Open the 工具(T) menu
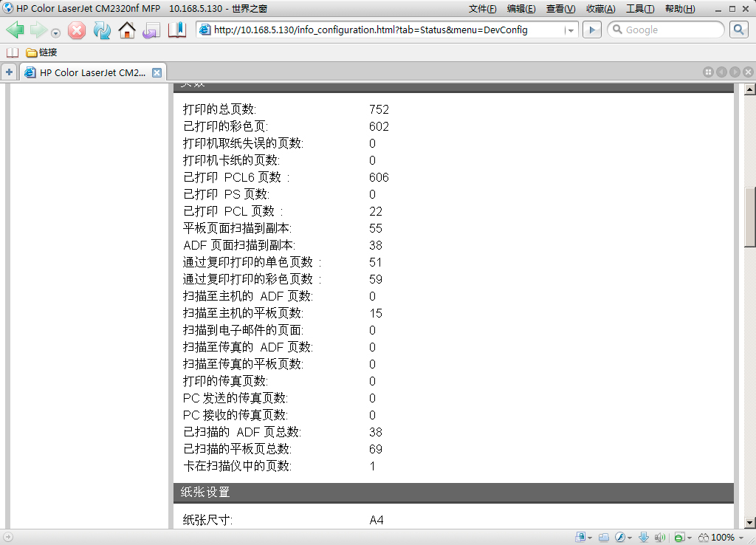This screenshot has height=545, width=756. tap(640, 9)
